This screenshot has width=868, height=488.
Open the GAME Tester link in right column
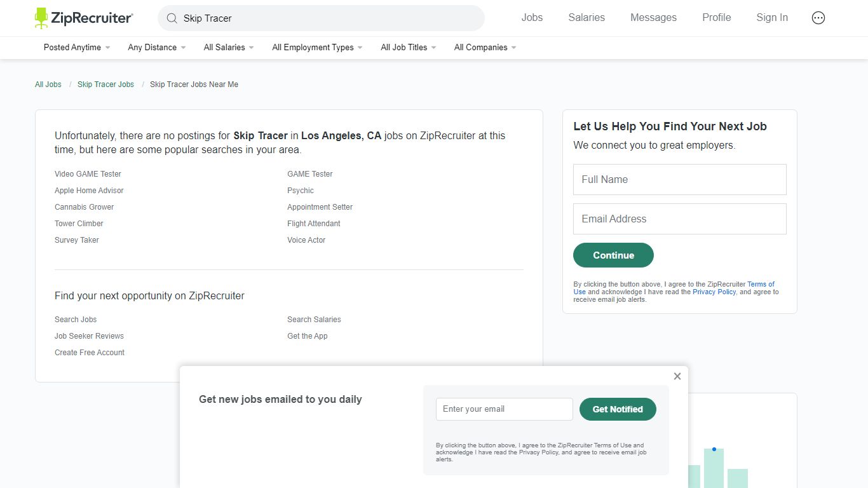pyautogui.click(x=310, y=174)
